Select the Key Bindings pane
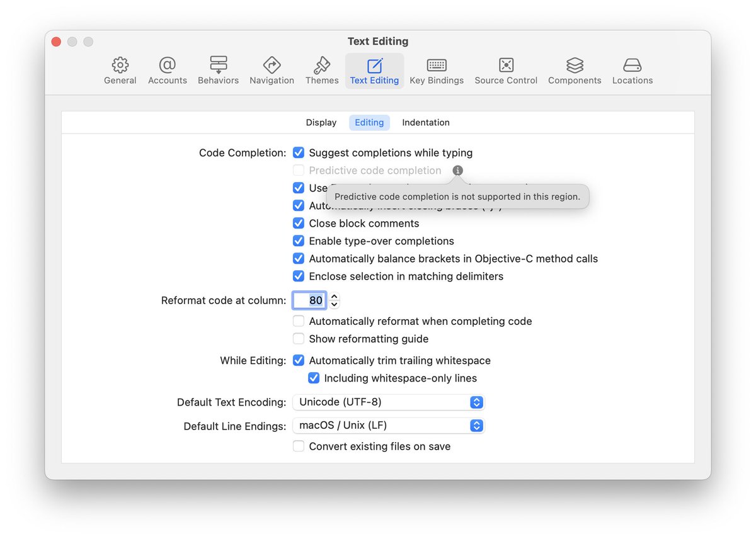This screenshot has height=539, width=756. pos(437,69)
